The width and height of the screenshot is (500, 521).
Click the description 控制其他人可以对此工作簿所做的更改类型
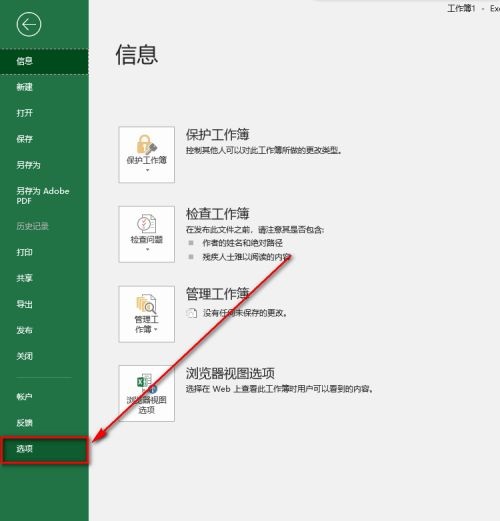point(264,150)
